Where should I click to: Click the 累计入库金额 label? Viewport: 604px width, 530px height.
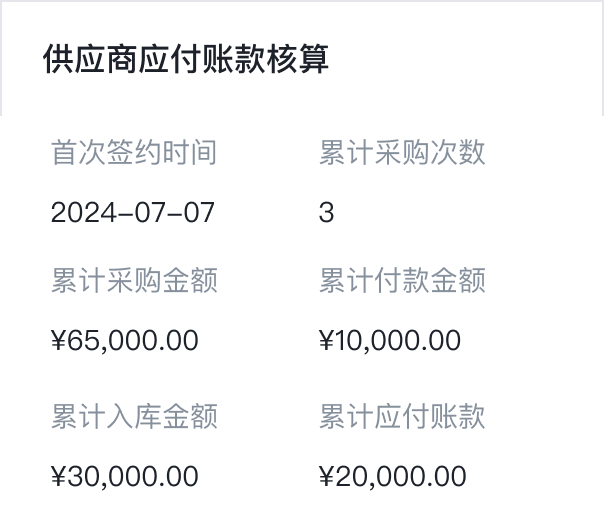coord(134,416)
